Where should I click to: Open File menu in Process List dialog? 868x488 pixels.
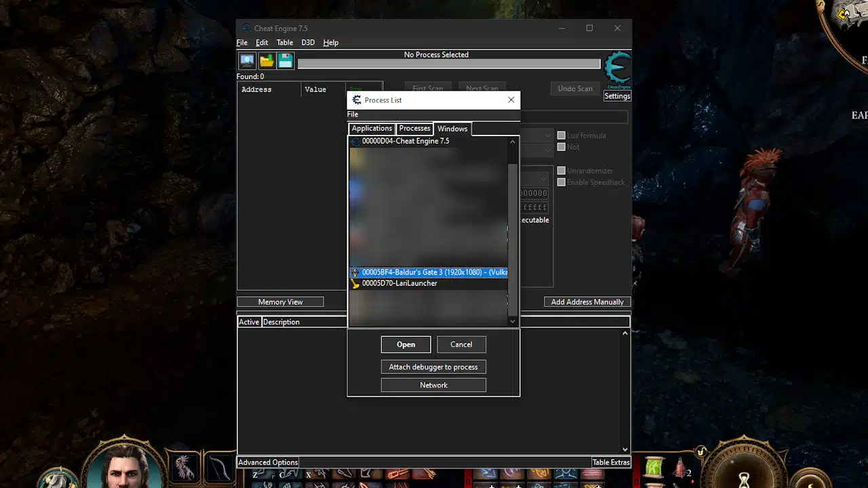(353, 115)
